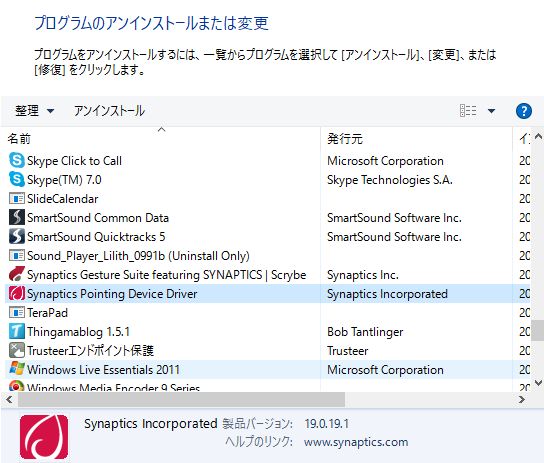This screenshot has width=544, height=463.
Task: Click the large Synaptics logo in details pane
Action: click(44, 437)
